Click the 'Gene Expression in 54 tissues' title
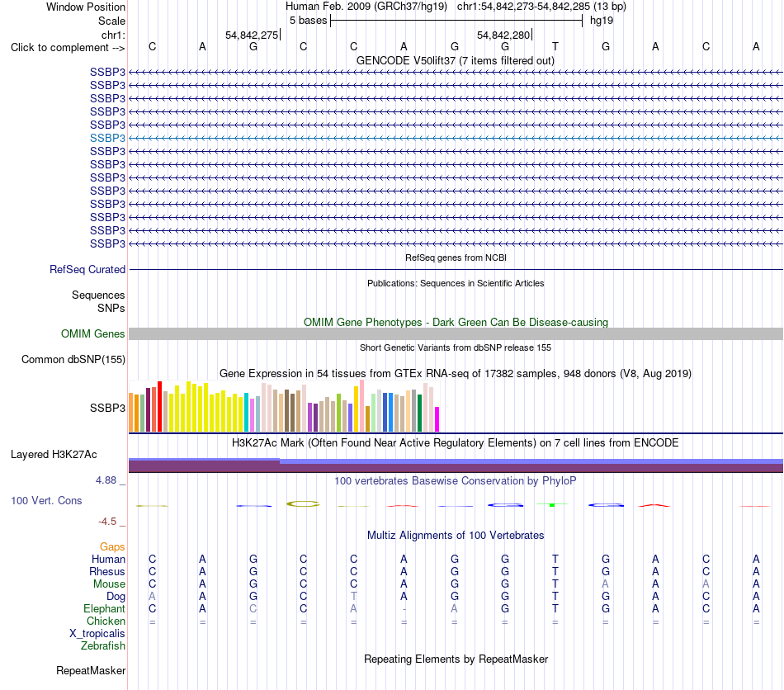 456,374
